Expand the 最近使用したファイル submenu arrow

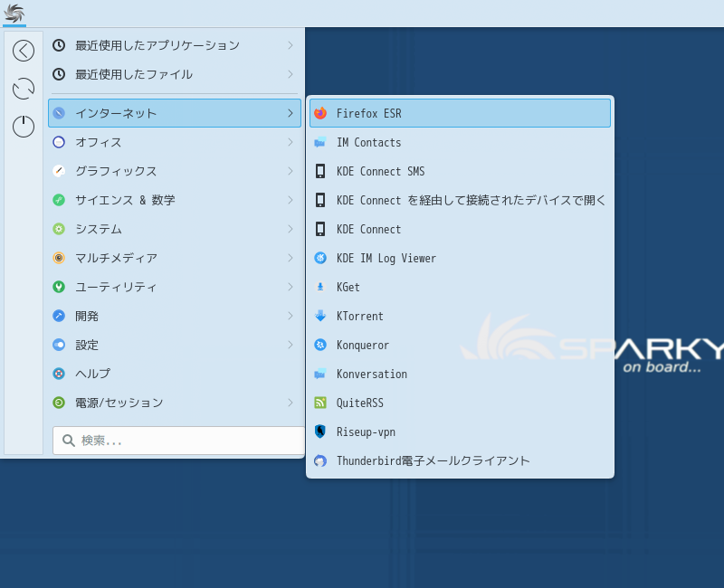291,74
